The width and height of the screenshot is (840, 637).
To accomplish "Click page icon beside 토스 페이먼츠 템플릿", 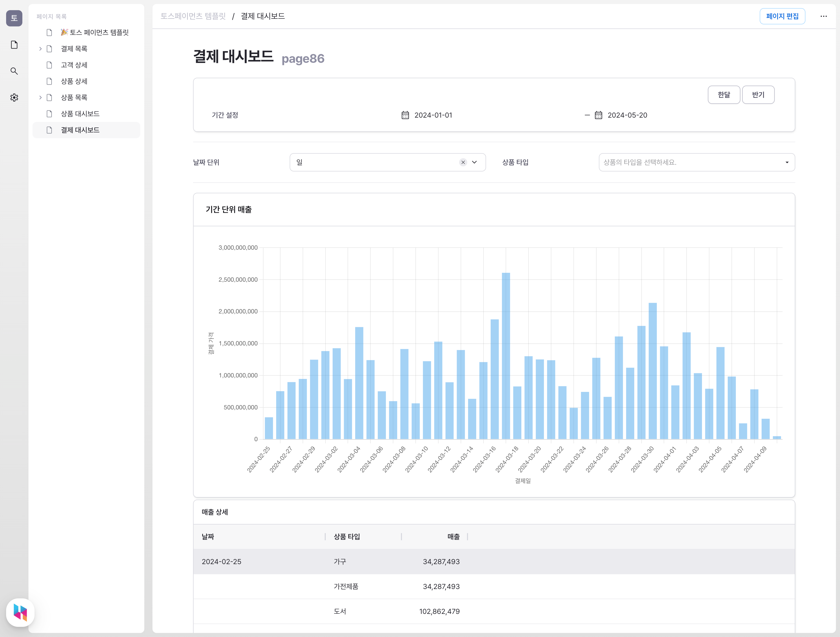I will (x=49, y=33).
